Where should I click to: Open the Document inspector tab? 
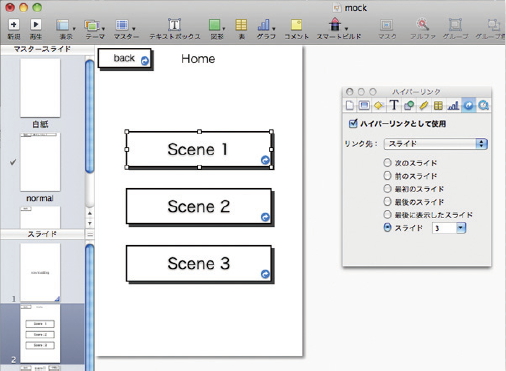pos(349,106)
